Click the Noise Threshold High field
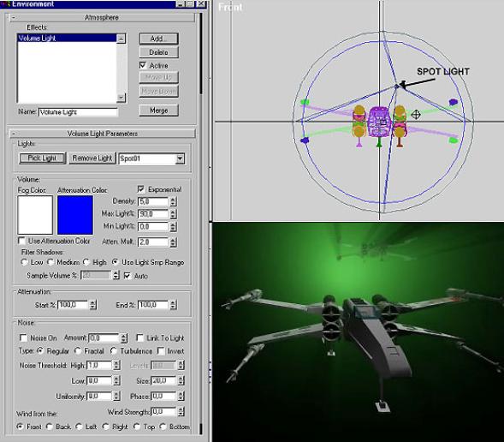 [x=99, y=365]
